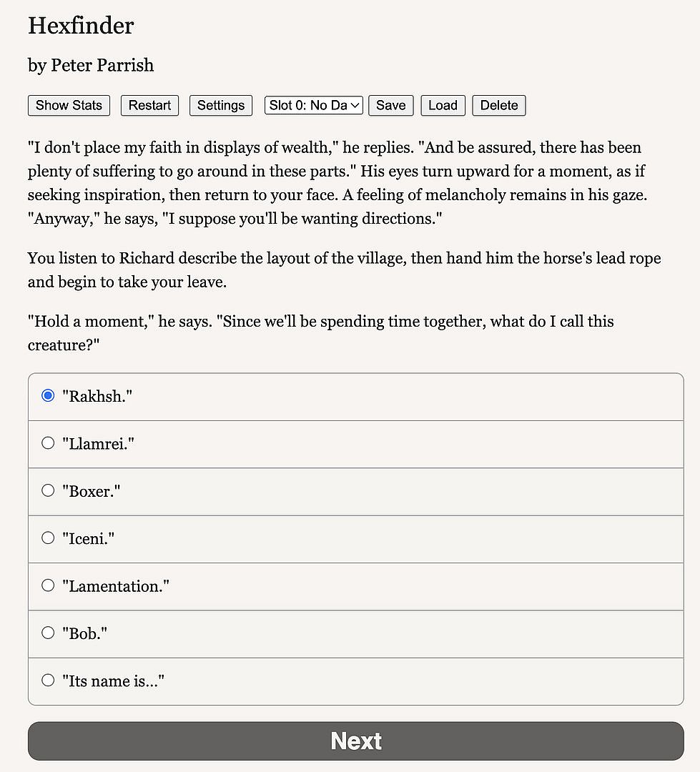Click the first paragraph about displays of wealth
This screenshot has width=700, height=772.
(337, 183)
